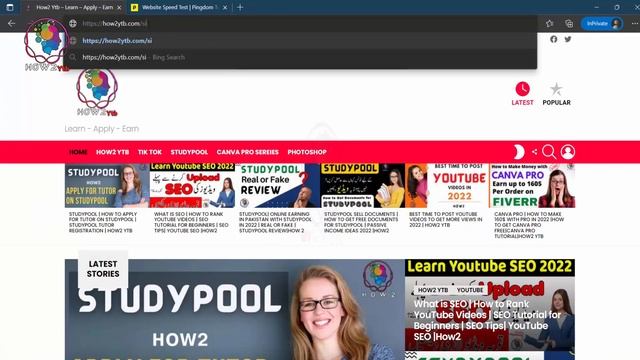Choose the Bing Search suggestion
This screenshot has height=360, width=640.
[300, 57]
